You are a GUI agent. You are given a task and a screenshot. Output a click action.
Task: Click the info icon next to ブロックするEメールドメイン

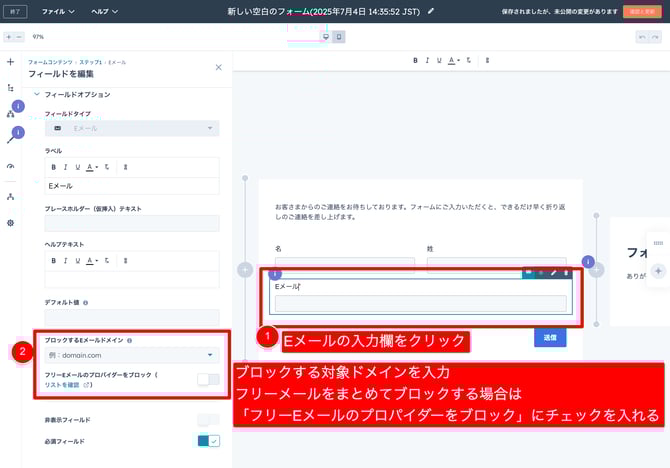tap(129, 341)
